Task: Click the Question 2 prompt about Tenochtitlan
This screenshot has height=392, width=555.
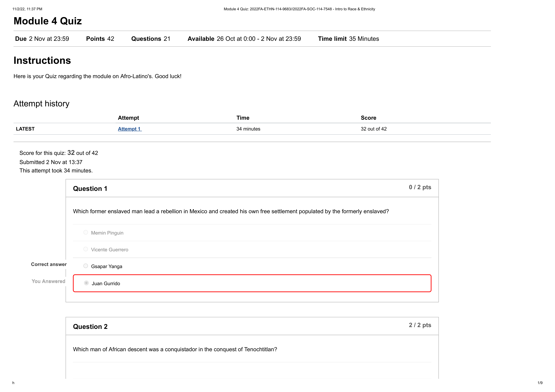Action: 175,350
